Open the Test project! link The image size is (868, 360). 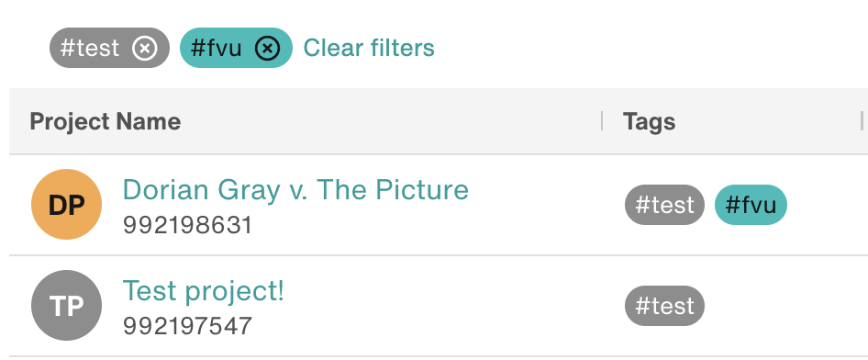[x=203, y=291]
